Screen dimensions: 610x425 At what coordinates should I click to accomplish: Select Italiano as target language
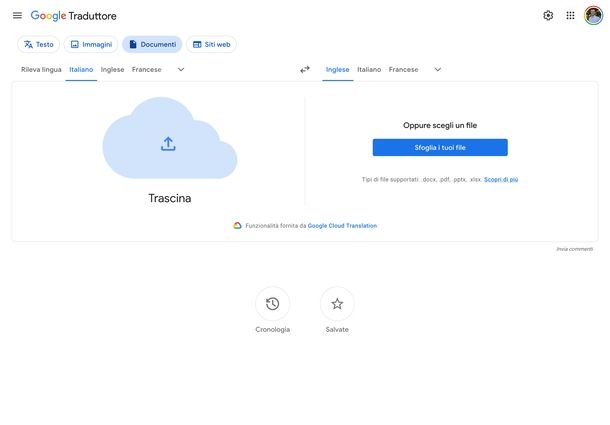pyautogui.click(x=369, y=70)
